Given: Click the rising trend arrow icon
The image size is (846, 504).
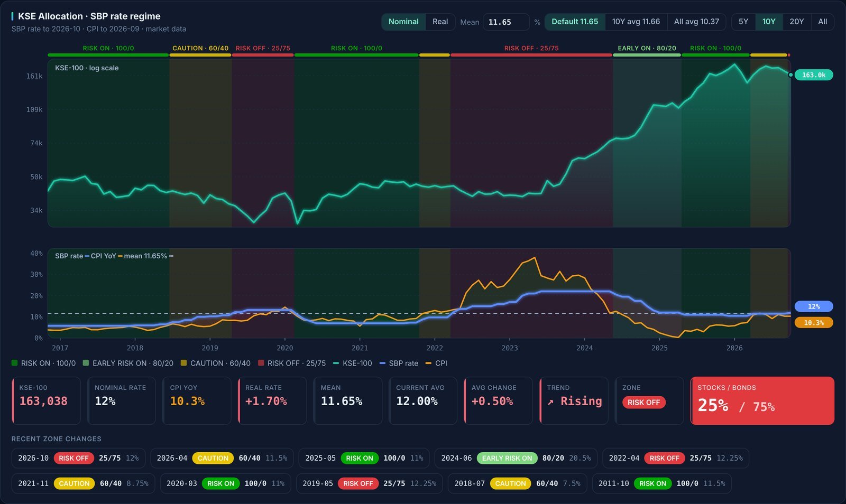Looking at the screenshot, I should click(550, 402).
